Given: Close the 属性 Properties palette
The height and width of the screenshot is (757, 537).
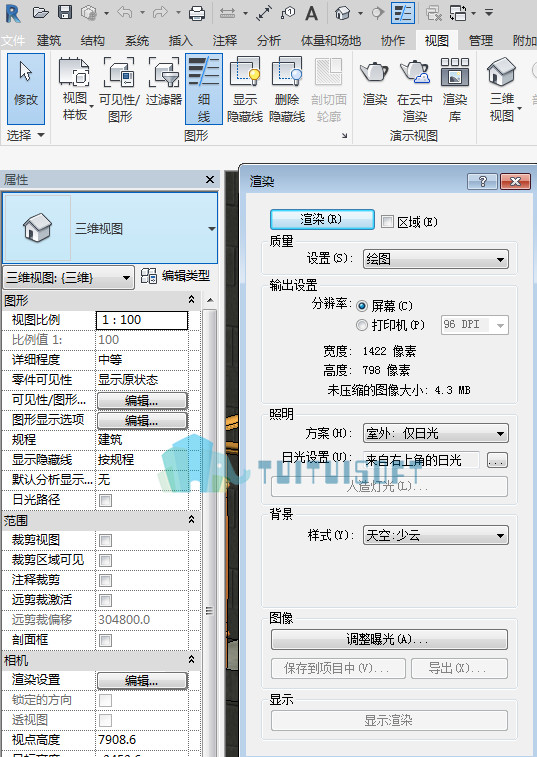Looking at the screenshot, I should click(210, 180).
